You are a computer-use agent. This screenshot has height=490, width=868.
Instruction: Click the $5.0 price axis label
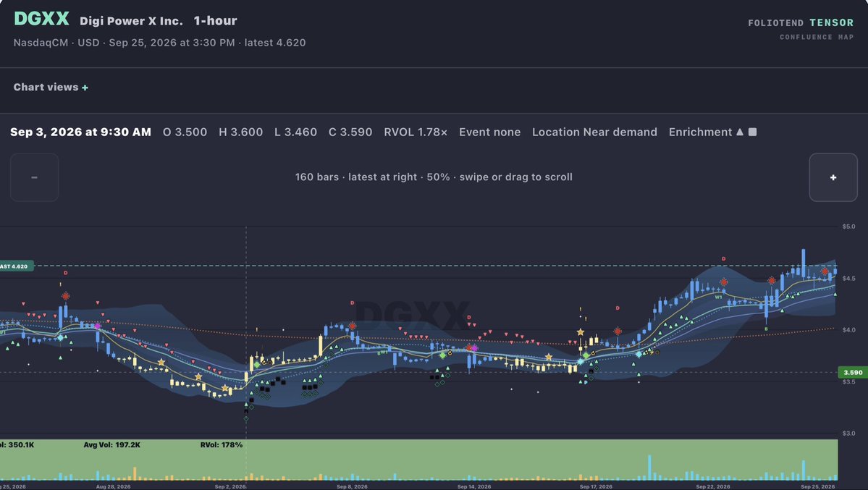pyautogui.click(x=848, y=227)
